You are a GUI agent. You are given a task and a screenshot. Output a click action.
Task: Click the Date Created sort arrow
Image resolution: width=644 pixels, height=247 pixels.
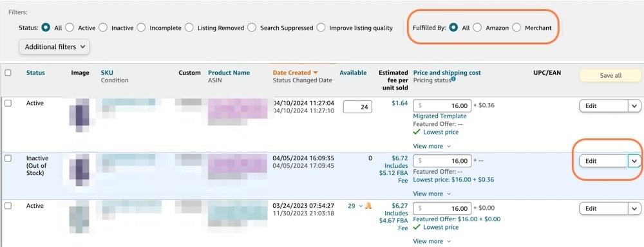pos(316,73)
